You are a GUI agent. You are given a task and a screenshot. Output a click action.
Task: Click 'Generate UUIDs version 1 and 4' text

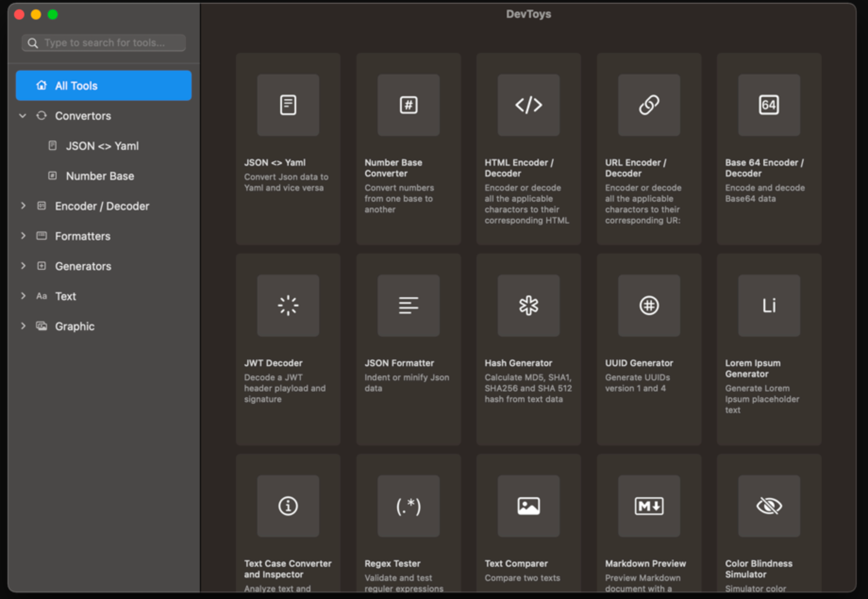click(x=638, y=383)
